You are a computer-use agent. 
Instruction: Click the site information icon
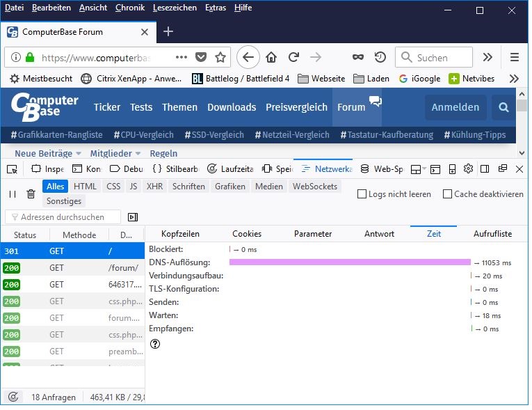point(15,57)
